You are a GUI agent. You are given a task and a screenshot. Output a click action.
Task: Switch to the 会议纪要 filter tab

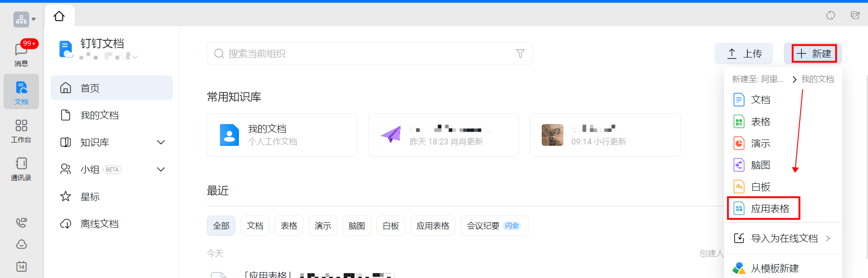coord(494,226)
